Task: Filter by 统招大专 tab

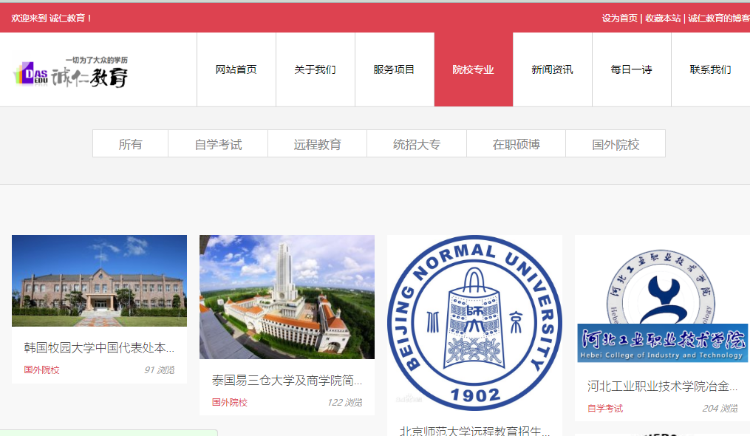Action: [417, 144]
